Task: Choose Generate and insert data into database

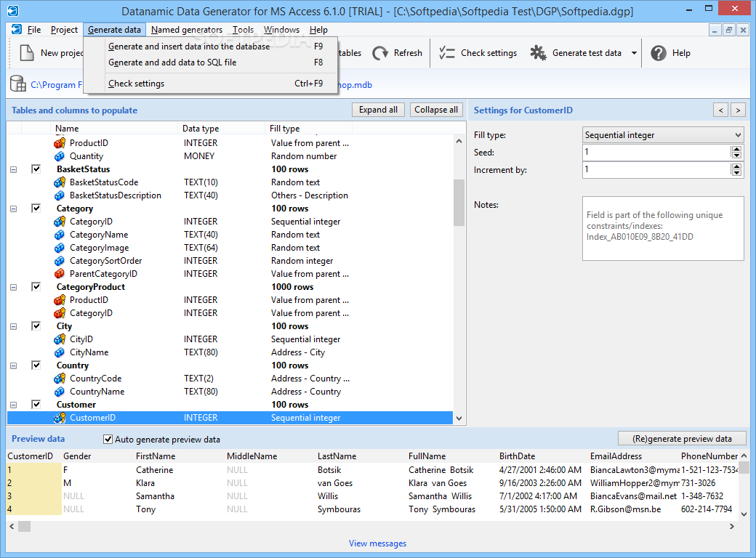Action: click(211, 46)
